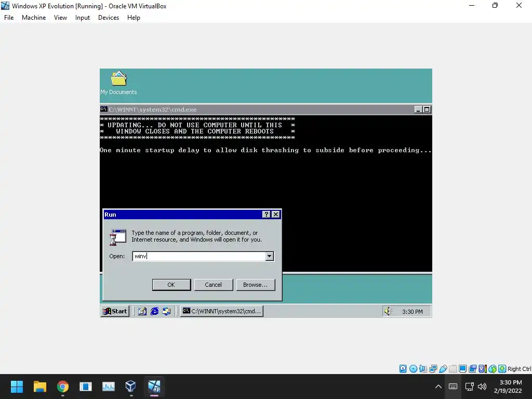Image resolution: width=532 pixels, height=399 pixels.
Task: Open the VirtualBox Manager cube taskbar icon
Action: click(130, 387)
